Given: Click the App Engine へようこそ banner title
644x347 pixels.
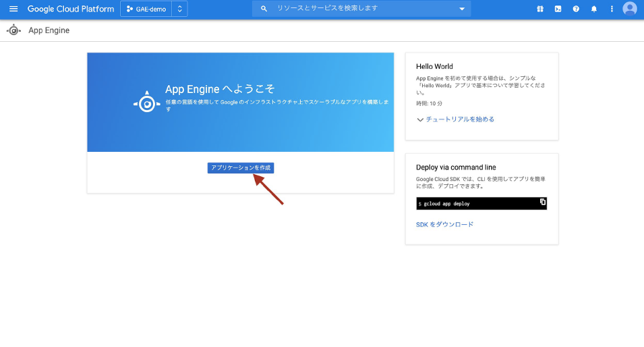Looking at the screenshot, I should [220, 89].
